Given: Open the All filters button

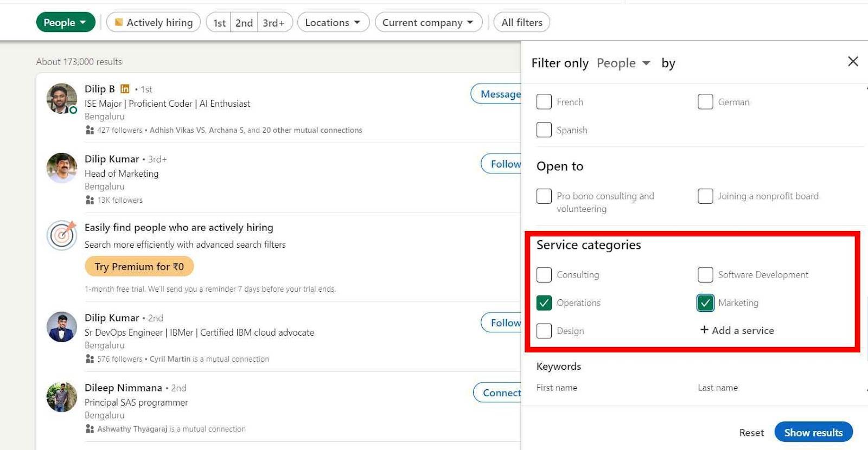Looking at the screenshot, I should pos(522,22).
